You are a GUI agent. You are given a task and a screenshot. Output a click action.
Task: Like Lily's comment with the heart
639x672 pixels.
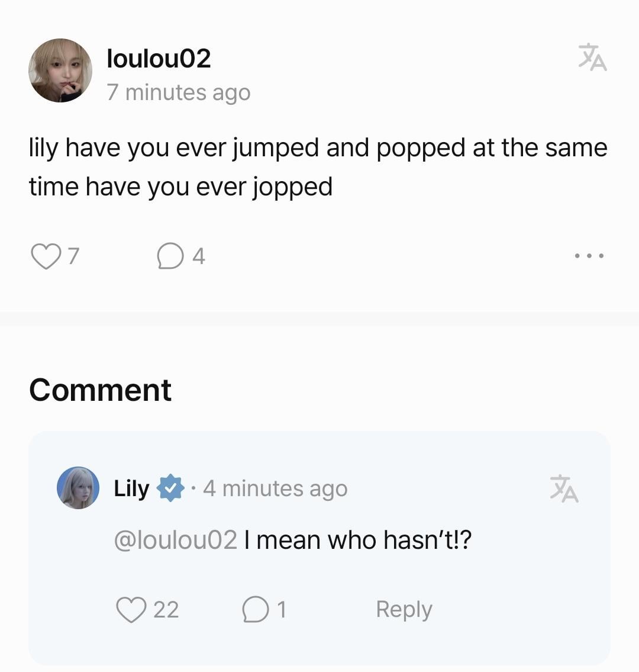[131, 609]
